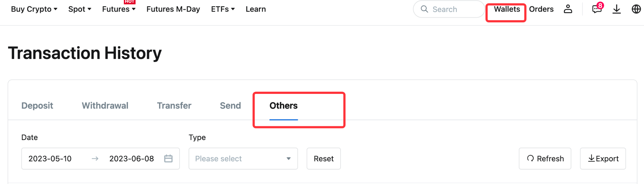Open the Futures dropdown menu

tap(119, 9)
